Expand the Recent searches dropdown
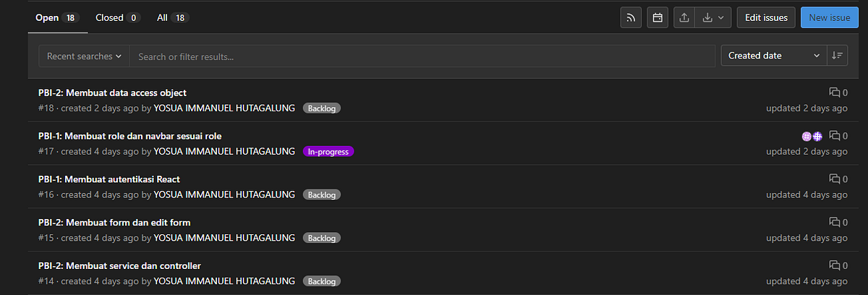Viewport: 868px width, 295px height. (x=84, y=56)
